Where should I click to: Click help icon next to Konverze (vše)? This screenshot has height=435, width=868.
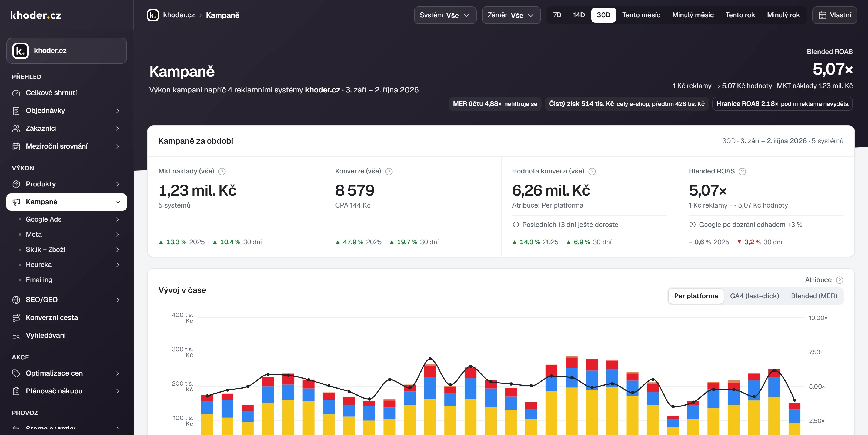pyautogui.click(x=389, y=172)
